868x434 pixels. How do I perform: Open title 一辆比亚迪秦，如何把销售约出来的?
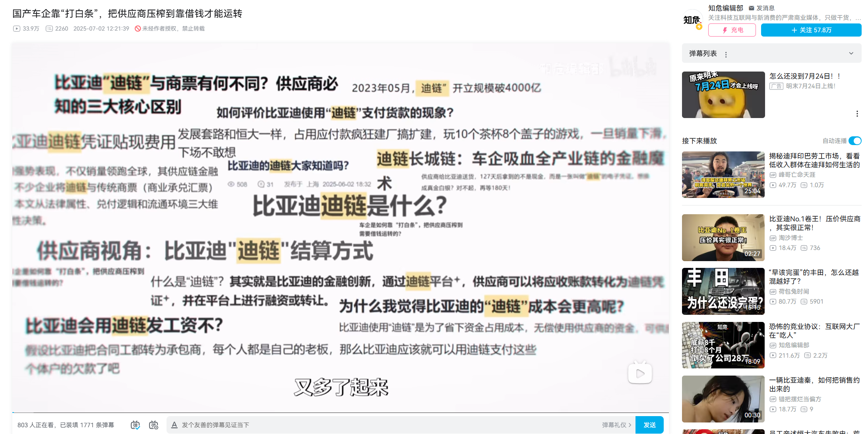(x=815, y=384)
